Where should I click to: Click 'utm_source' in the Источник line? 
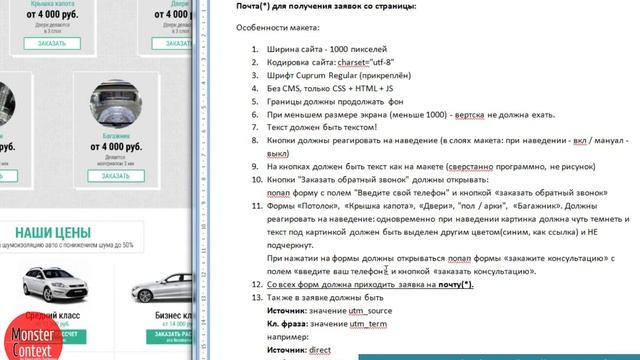(x=370, y=311)
